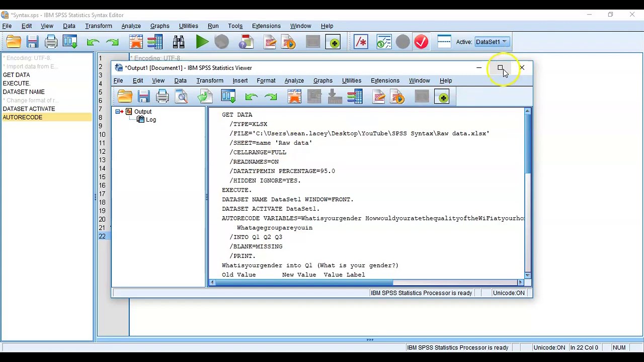Image resolution: width=644 pixels, height=362 pixels.
Task: Click green plus icon in Syntax Editor toolbar
Action: click(334, 42)
